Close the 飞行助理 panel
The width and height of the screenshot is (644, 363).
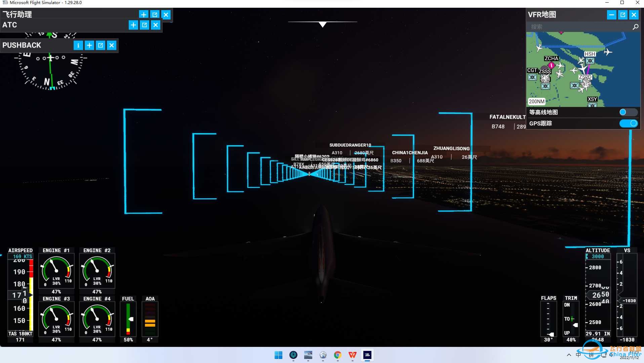pyautogui.click(x=166, y=14)
